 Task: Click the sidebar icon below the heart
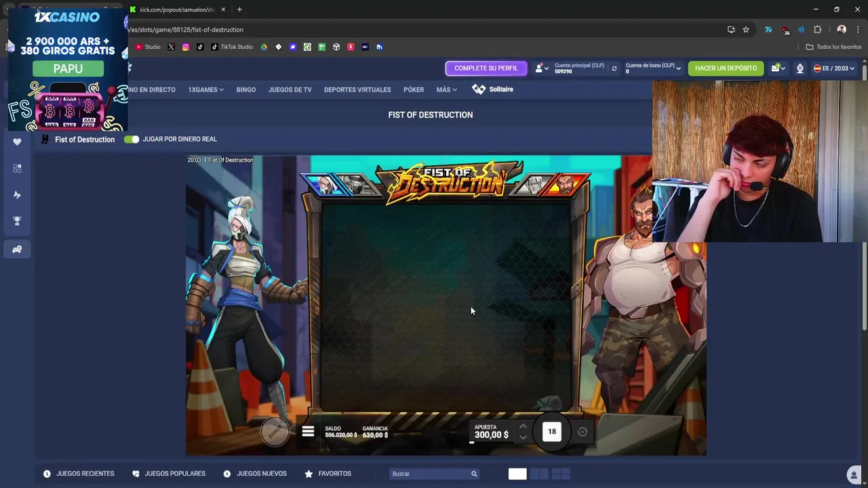pos(17,168)
